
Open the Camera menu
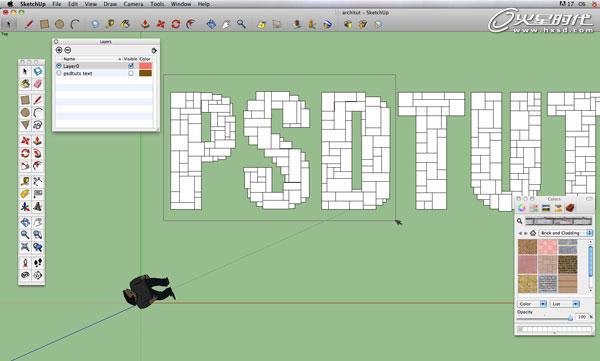133,4
